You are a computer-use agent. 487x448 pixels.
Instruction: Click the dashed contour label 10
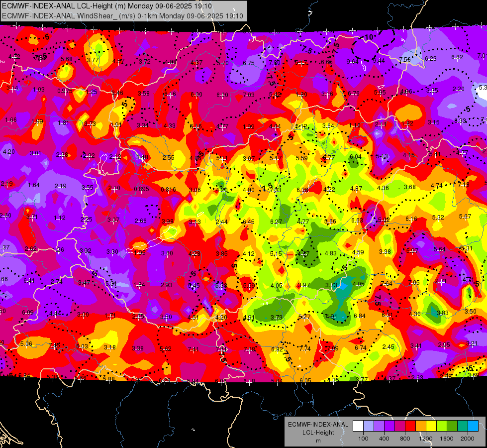pos(368,37)
